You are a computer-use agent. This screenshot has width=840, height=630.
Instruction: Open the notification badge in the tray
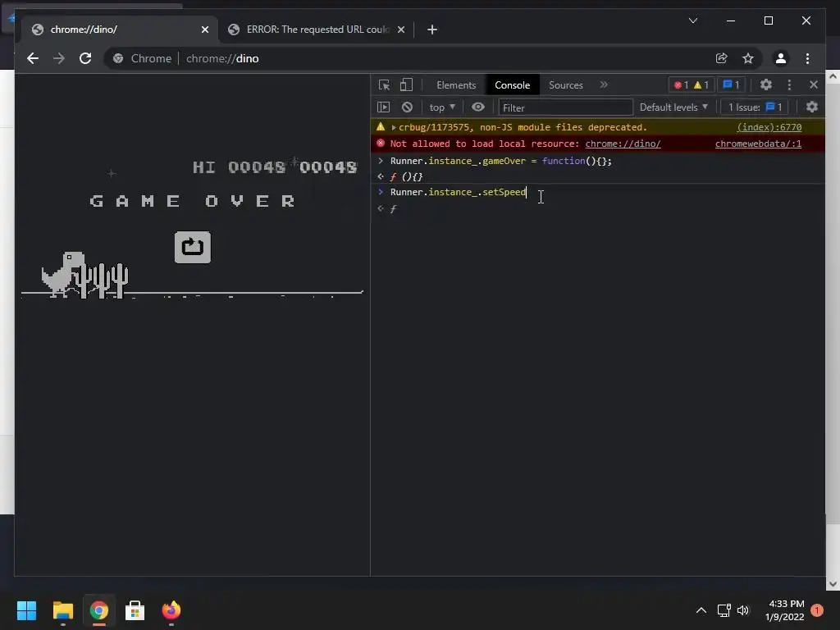pyautogui.click(x=817, y=610)
